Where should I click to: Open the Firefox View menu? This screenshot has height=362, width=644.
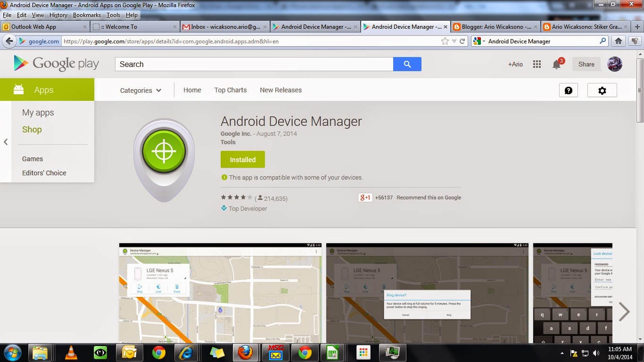pyautogui.click(x=38, y=15)
